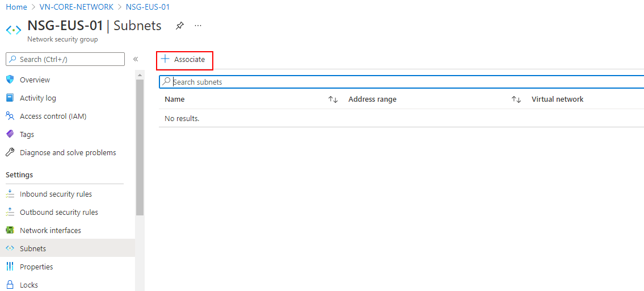Screen dimensions: 644x291
Task: Open Inbound security rules
Action: point(56,194)
